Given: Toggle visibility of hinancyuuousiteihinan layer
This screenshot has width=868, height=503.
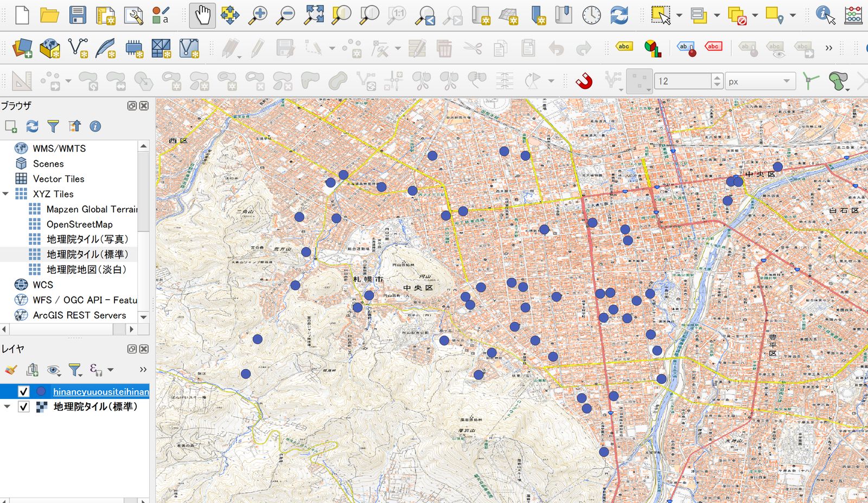Looking at the screenshot, I should pyautogui.click(x=23, y=391).
